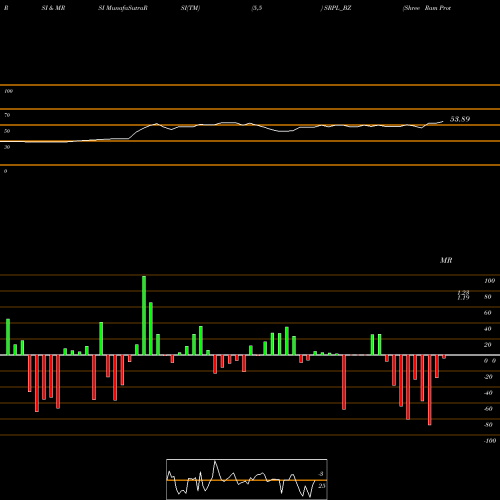Click the -100 label on the MR axis
Viewport: 500px width, 500px height.
490,441
